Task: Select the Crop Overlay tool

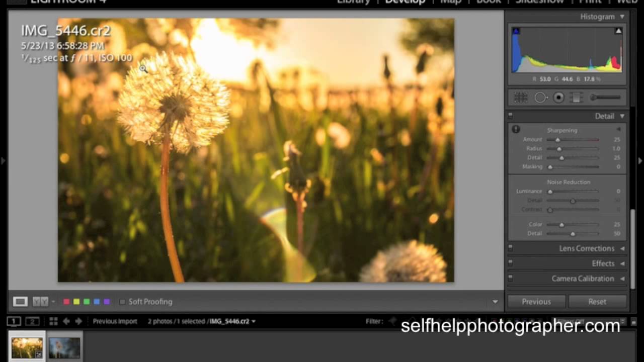Action: pyautogui.click(x=521, y=98)
